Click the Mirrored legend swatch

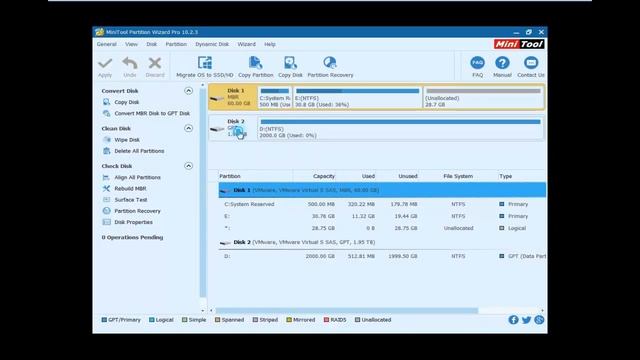(x=289, y=320)
